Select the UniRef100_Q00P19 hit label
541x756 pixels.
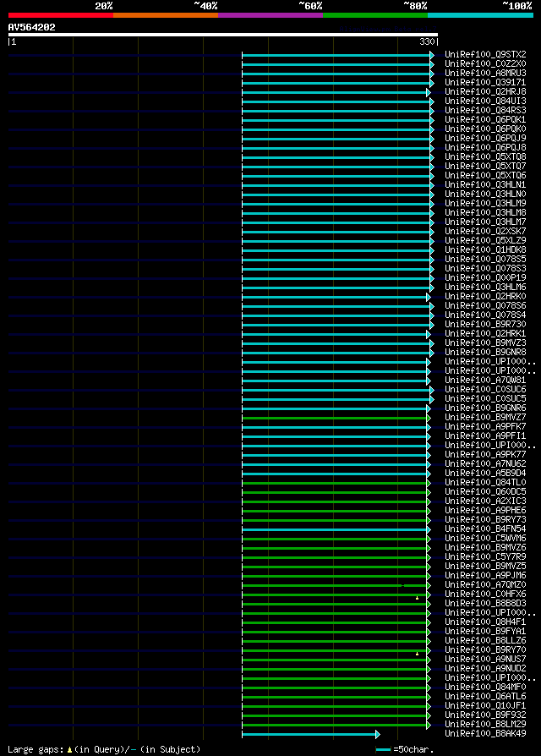(485, 277)
